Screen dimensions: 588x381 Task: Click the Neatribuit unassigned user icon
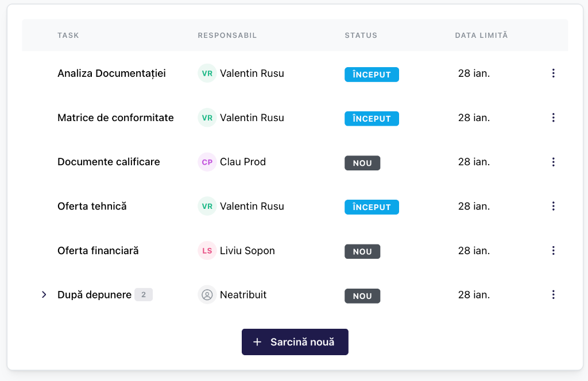click(x=207, y=295)
